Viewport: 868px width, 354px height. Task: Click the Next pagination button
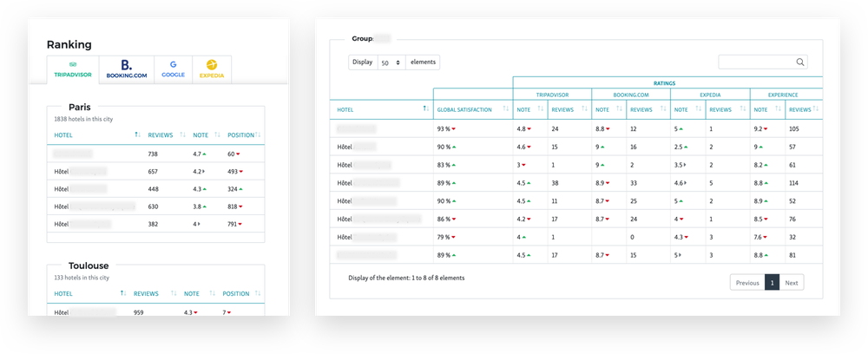click(x=792, y=283)
